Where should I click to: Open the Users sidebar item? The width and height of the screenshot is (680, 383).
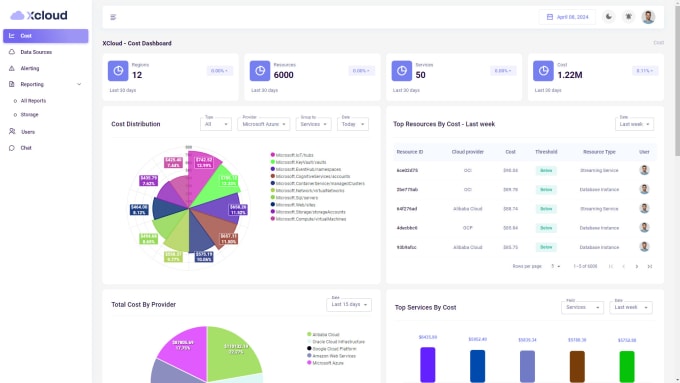46,131
